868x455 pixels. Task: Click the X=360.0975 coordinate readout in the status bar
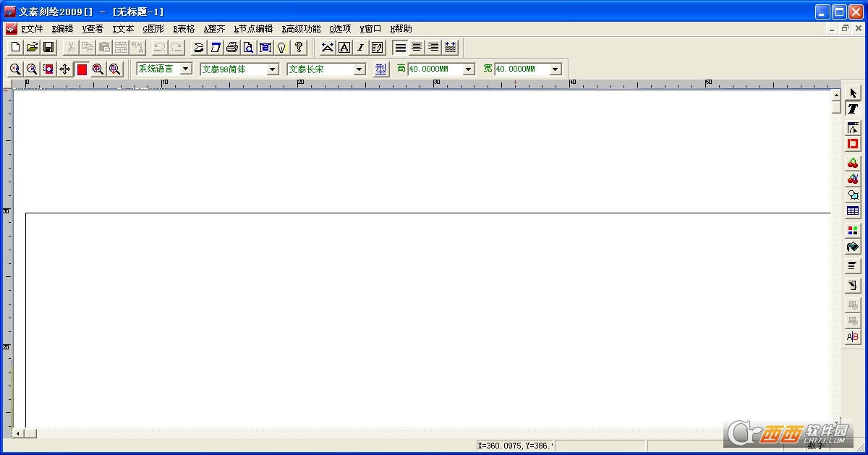(514, 446)
